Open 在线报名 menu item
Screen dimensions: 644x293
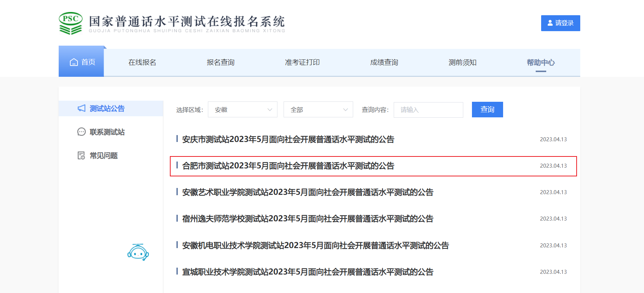pos(142,62)
